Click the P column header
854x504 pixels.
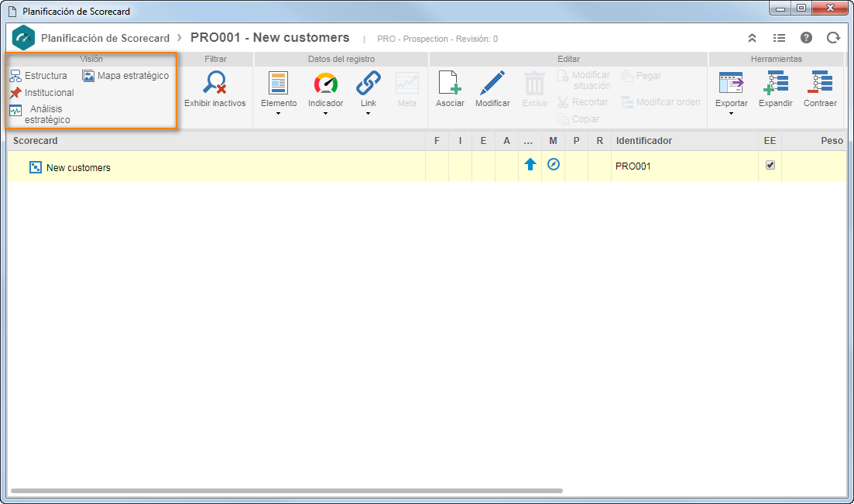click(x=576, y=141)
